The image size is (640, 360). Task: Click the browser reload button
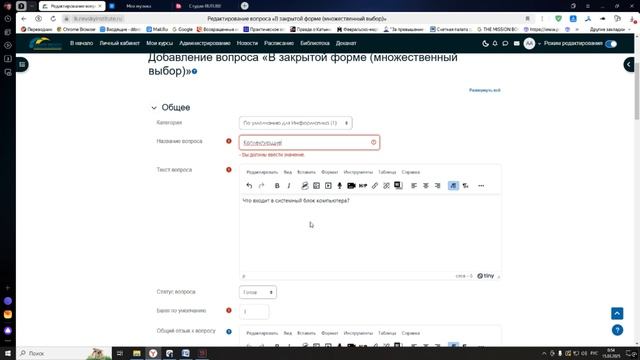click(x=53, y=19)
